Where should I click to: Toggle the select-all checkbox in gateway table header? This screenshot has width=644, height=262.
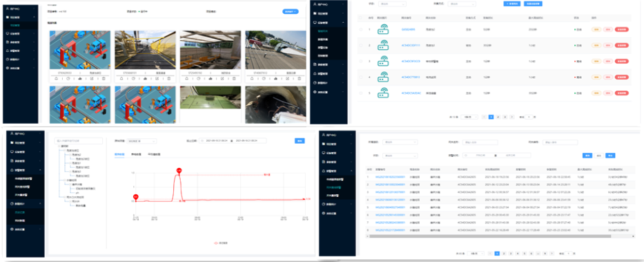[360, 18]
